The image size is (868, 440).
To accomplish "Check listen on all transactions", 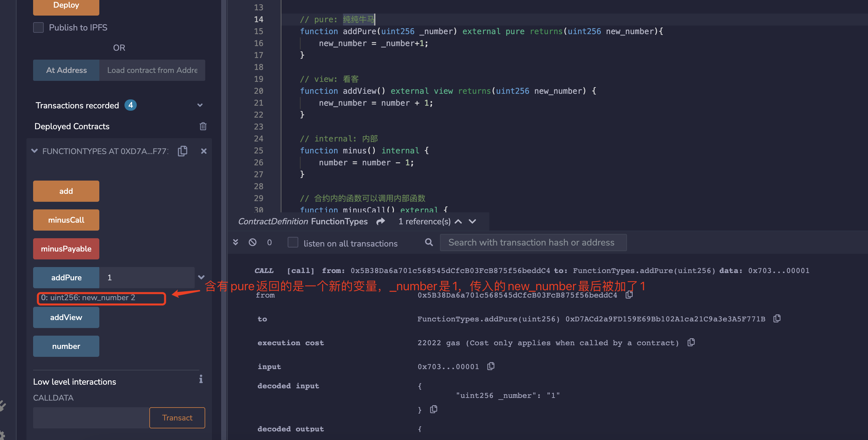I will click(293, 242).
